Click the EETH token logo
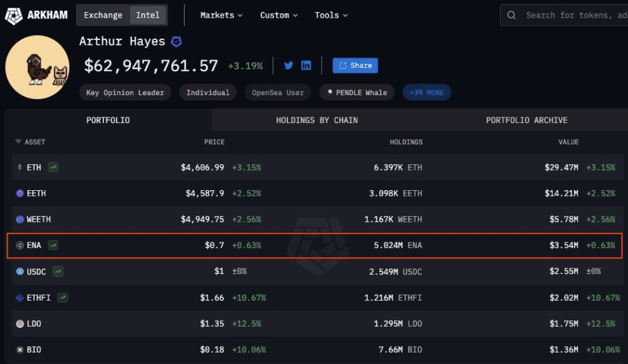628x364 pixels. 20,193
